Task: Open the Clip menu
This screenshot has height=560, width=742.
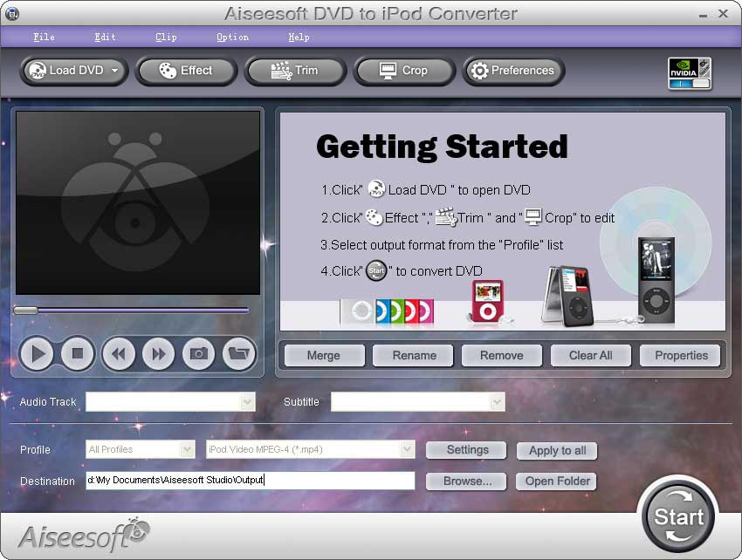Action: (x=166, y=38)
